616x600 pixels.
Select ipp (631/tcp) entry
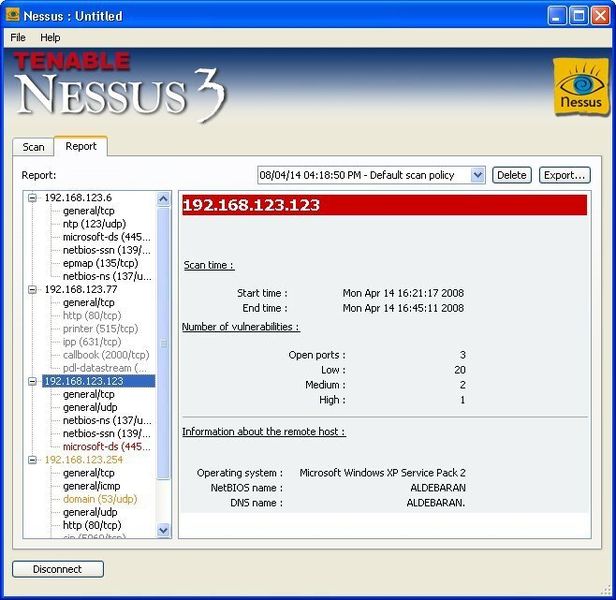click(x=92, y=342)
